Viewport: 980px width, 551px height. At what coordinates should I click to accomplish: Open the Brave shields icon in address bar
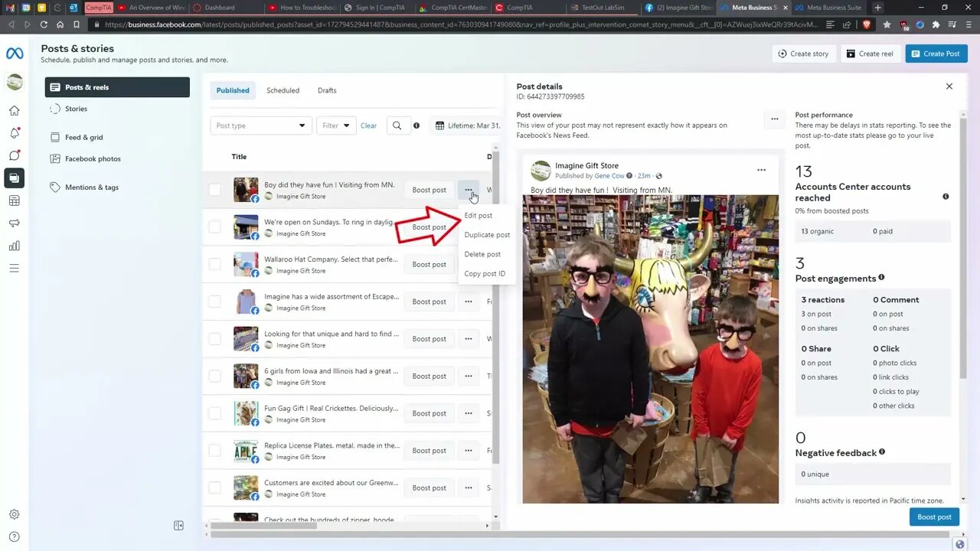point(867,24)
